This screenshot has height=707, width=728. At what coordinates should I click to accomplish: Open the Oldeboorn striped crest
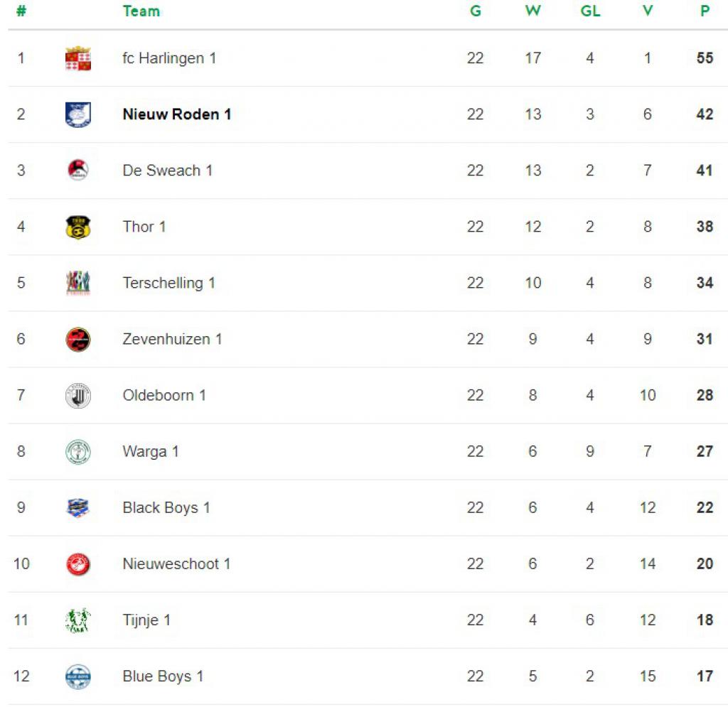(78, 396)
